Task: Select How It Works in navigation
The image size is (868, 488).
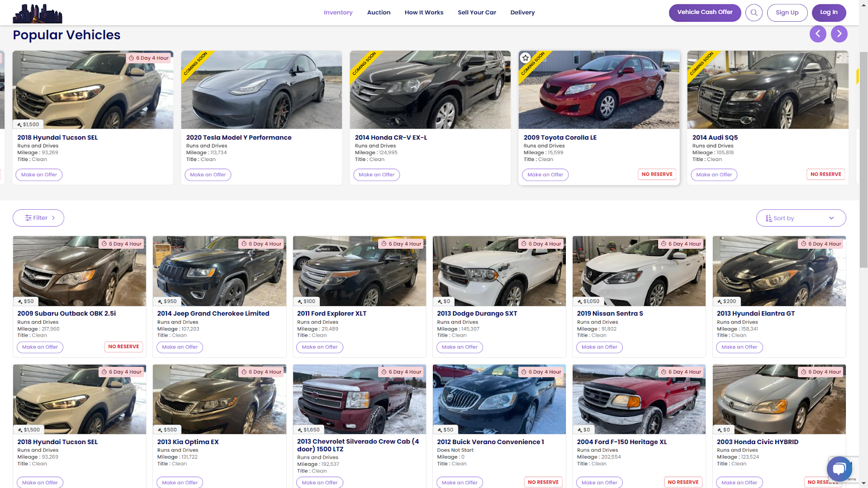Action: click(424, 12)
